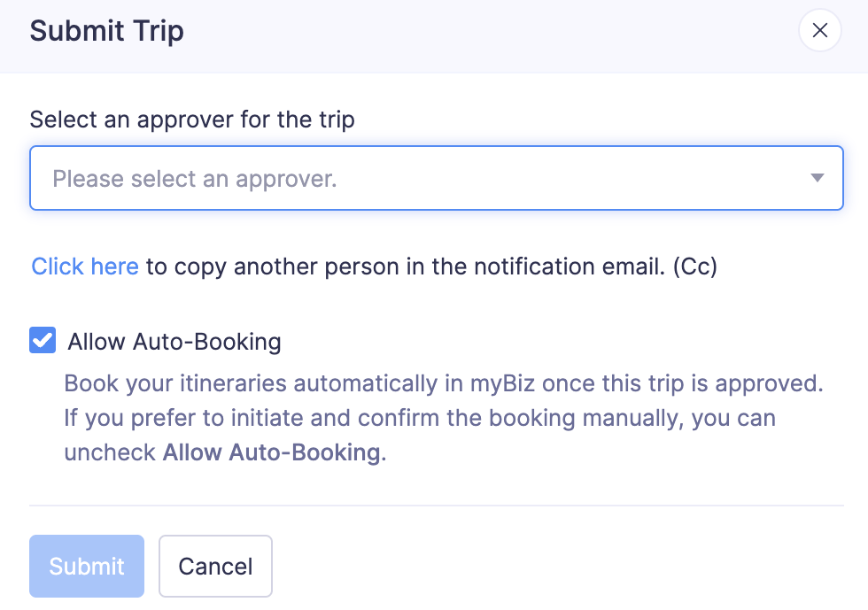Click the '(Cc)' text

[x=694, y=266]
